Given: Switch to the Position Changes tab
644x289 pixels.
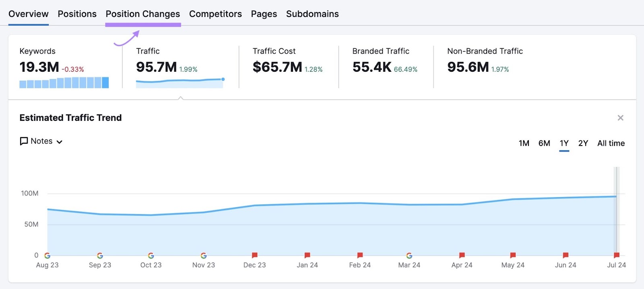Looking at the screenshot, I should pyautogui.click(x=143, y=14).
